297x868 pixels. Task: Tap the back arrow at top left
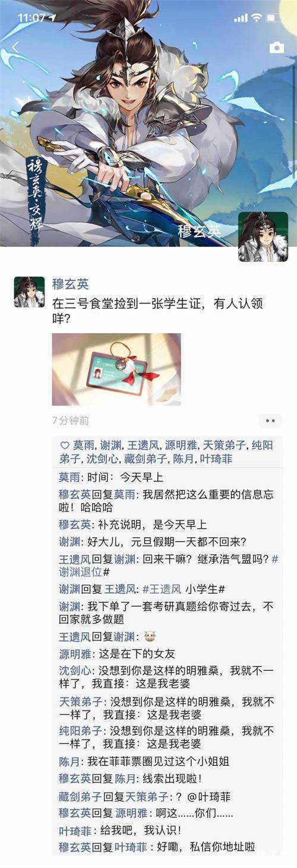16,48
